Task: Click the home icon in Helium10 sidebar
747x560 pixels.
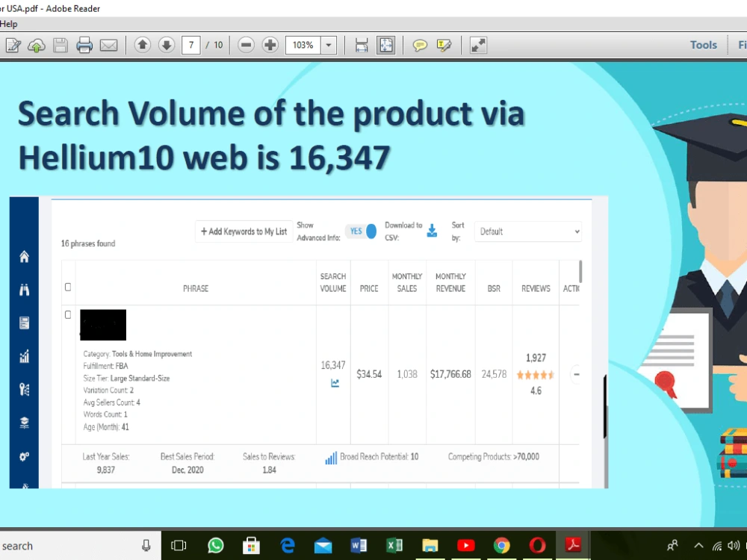Action: coord(25,257)
